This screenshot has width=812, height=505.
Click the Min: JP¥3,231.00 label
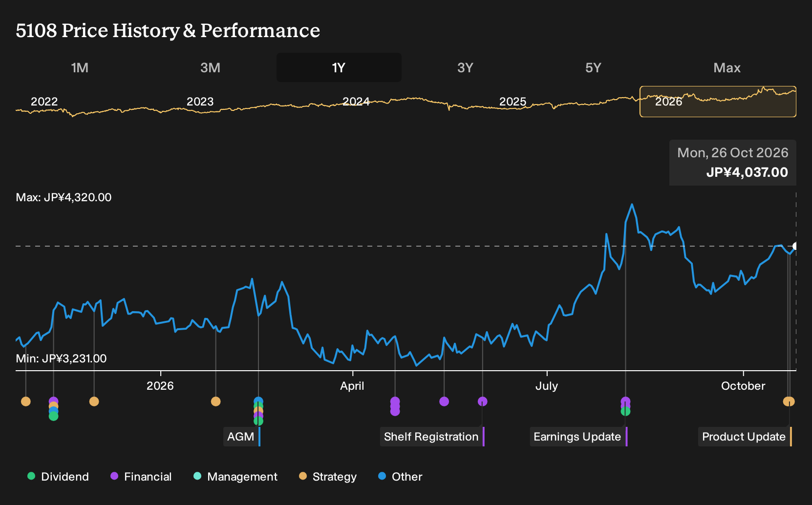tap(61, 358)
